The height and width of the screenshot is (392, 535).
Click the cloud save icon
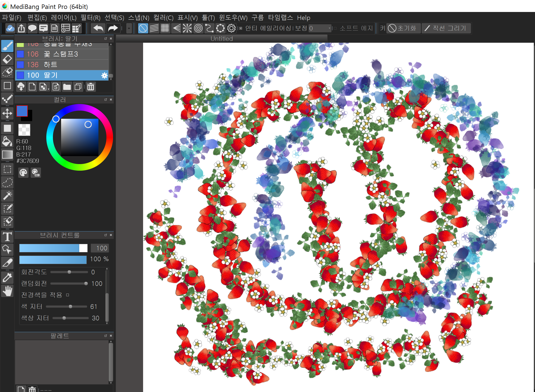coord(10,28)
